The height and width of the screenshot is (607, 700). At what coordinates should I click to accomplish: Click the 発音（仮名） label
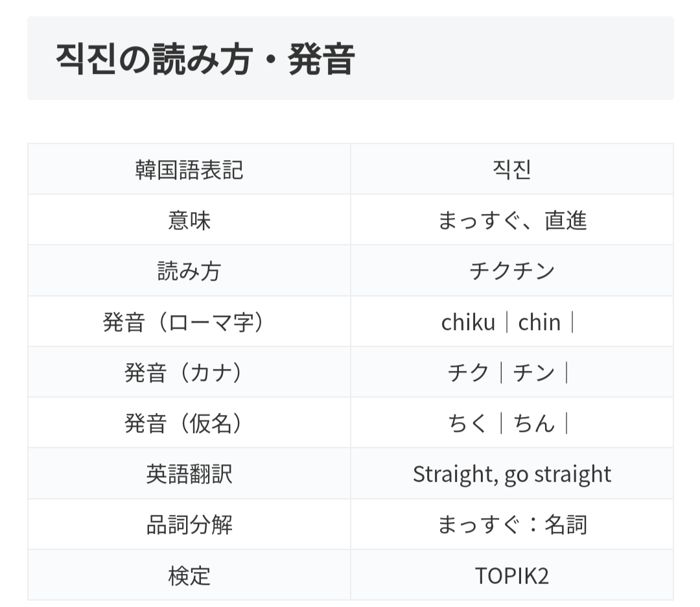189,423
